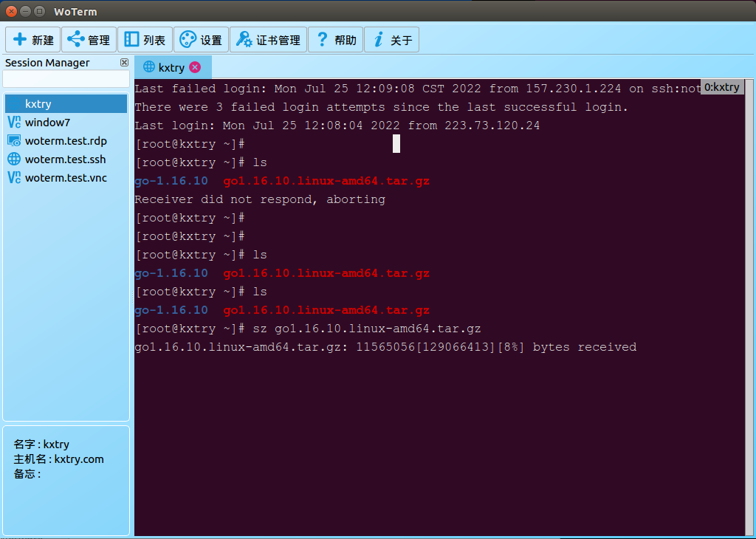Click the VNC icon beside woterm.test.vnc

tap(14, 178)
